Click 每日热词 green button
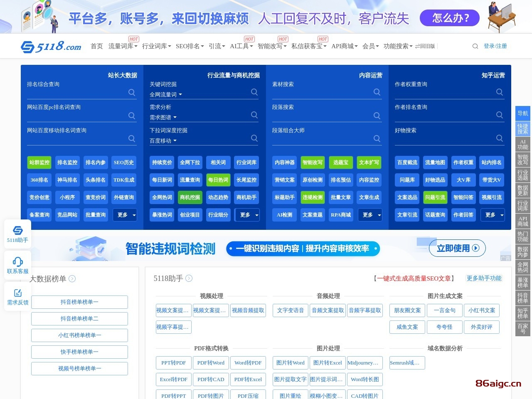Image resolution: width=532 pixels, height=399 pixels. pyautogui.click(x=218, y=180)
